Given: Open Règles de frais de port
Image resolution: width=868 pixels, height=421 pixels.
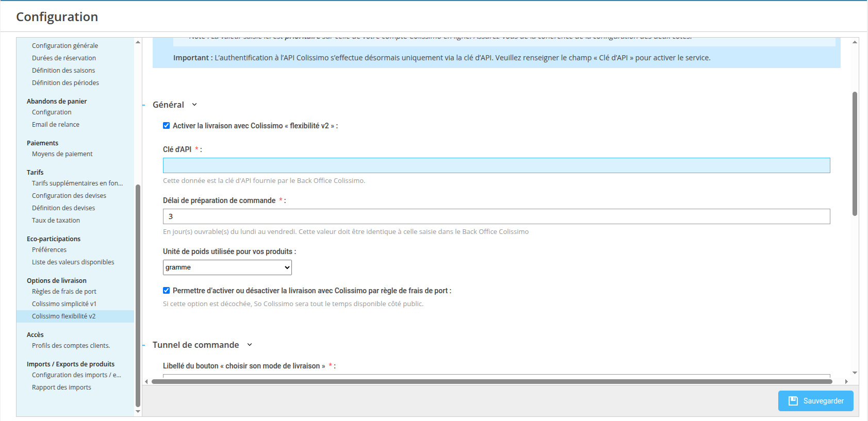Looking at the screenshot, I should (x=64, y=292).
